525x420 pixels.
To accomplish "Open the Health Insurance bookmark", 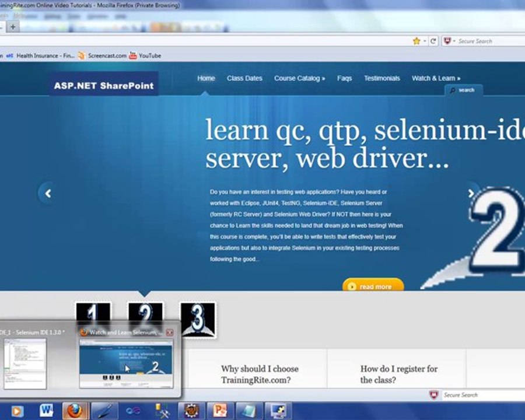I will (40, 55).
